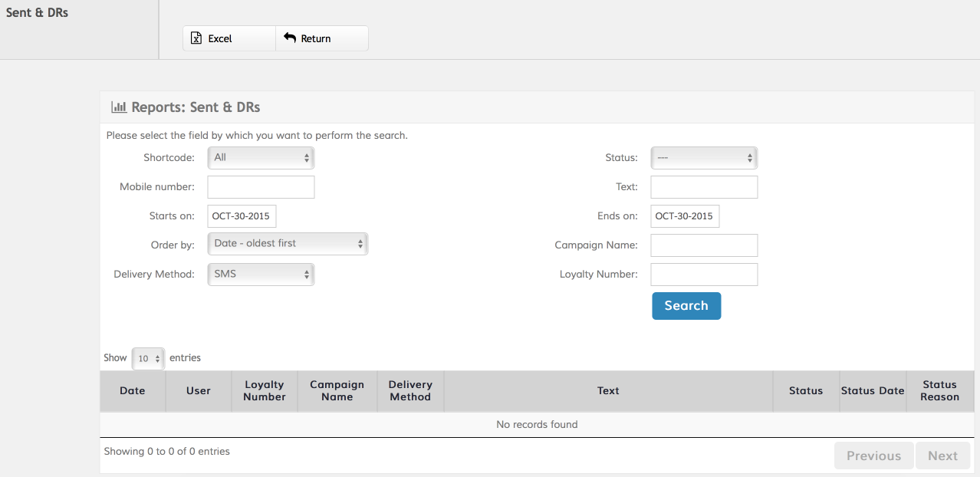This screenshot has height=477, width=980.
Task: Expand the Status dropdown
Action: (x=704, y=158)
